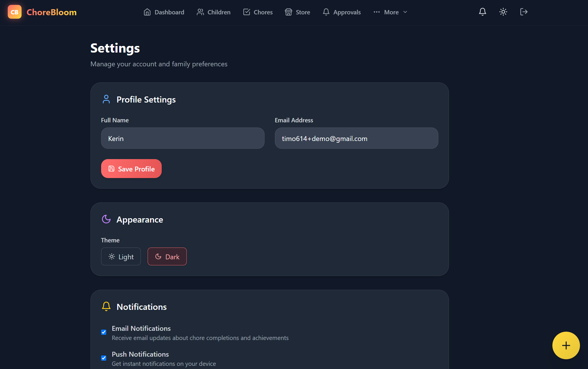Click the logout arrow icon
The height and width of the screenshot is (369, 588).
[x=524, y=12]
